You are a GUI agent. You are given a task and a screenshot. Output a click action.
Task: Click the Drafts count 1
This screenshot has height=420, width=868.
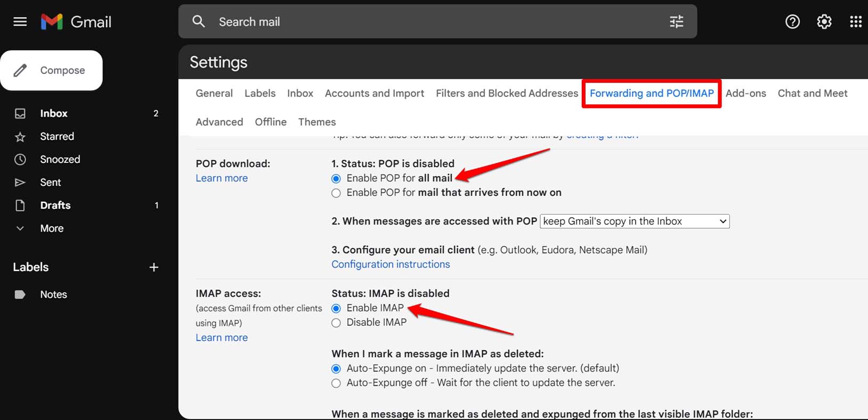coord(157,205)
